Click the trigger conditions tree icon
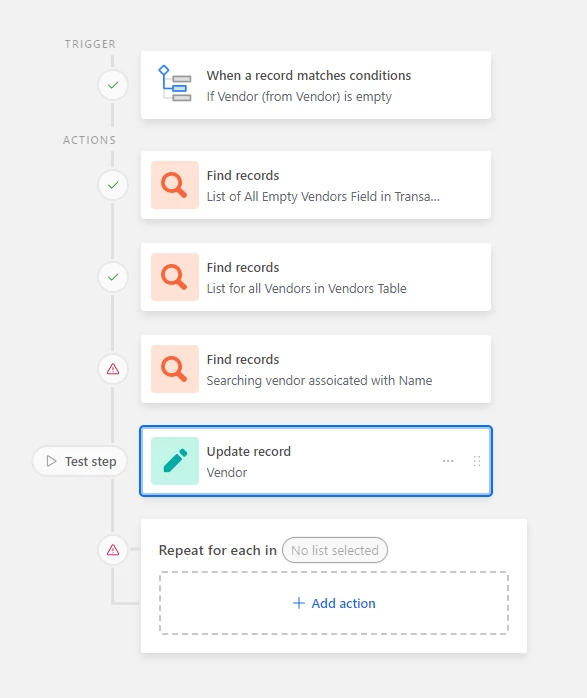Screen dimensions: 587x698 [x=175, y=84]
